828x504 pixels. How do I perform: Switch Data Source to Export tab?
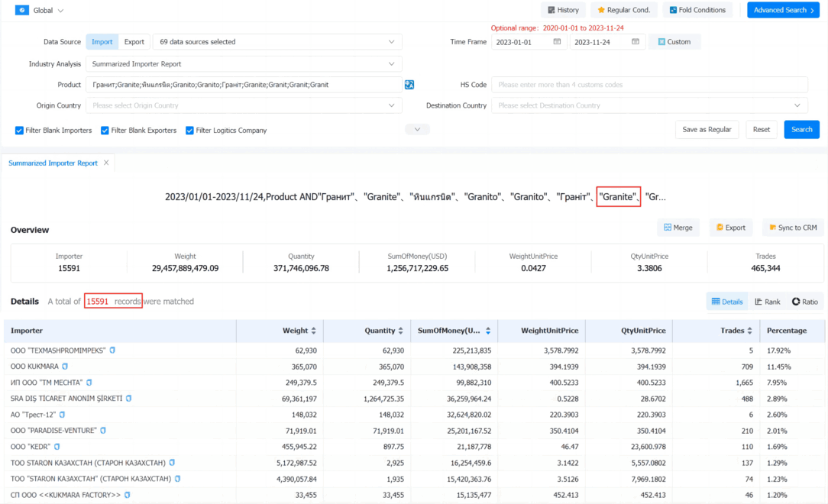(x=134, y=42)
